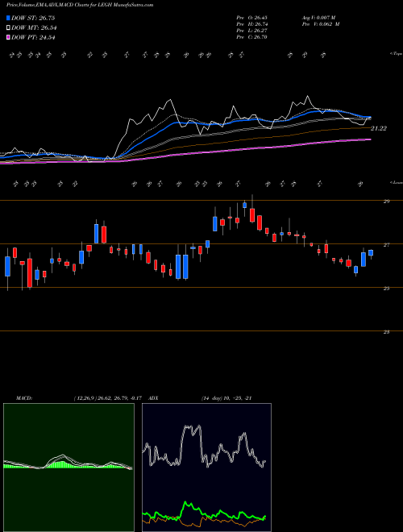Click the 'Avg V: 0.007 M' volume value
This screenshot has height=532, width=403.
click(318, 18)
